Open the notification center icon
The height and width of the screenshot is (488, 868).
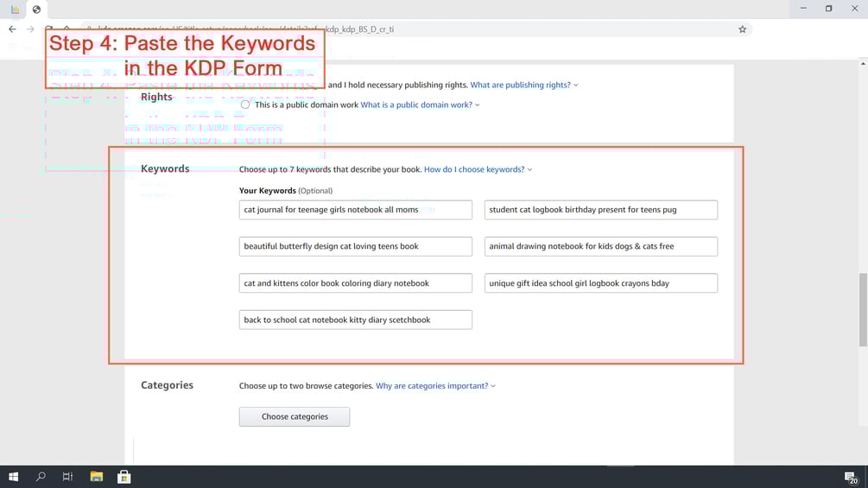coord(850,477)
